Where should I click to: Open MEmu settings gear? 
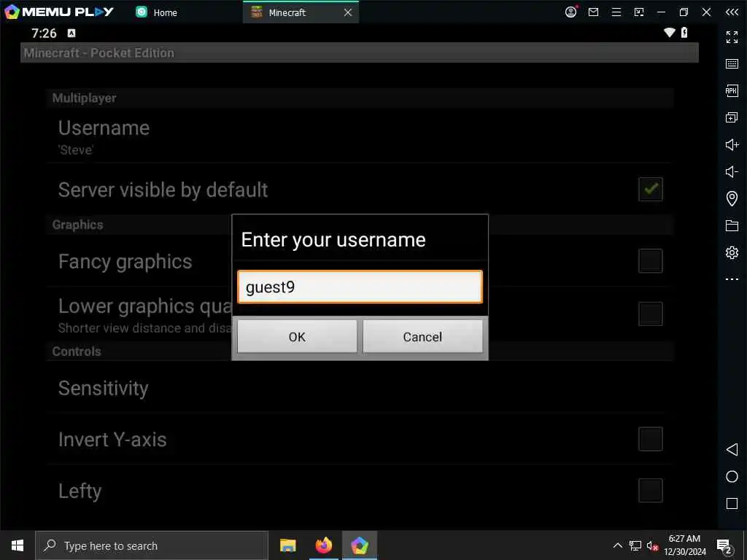(x=732, y=252)
